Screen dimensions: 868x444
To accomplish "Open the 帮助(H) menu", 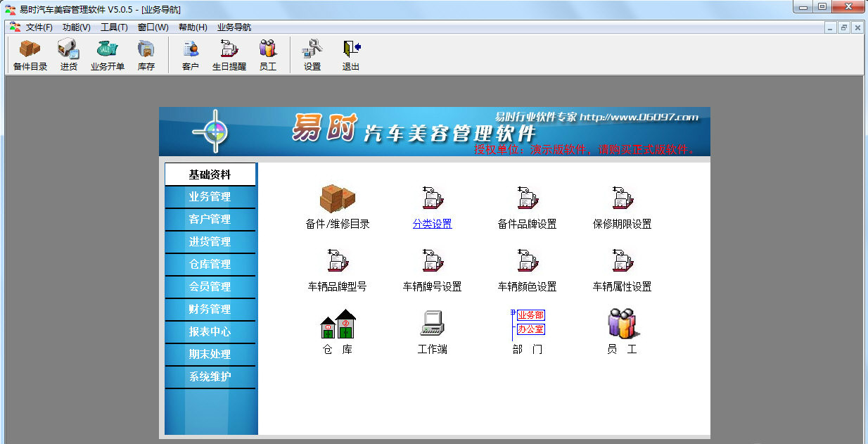I will 193,27.
